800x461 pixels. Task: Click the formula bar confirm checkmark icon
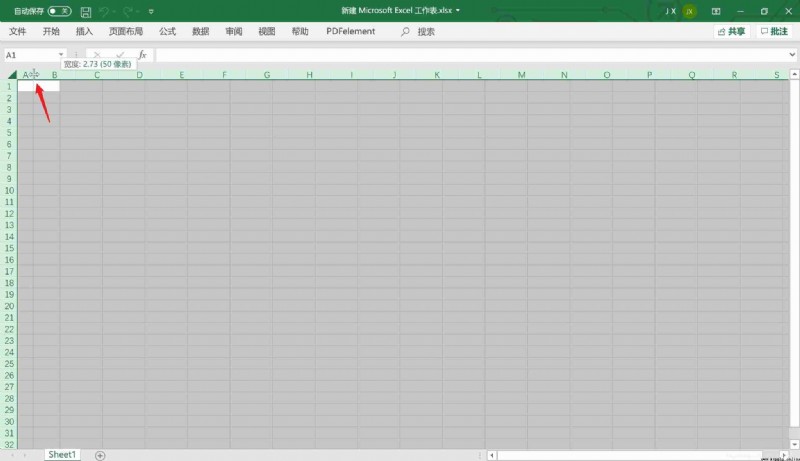click(120, 55)
